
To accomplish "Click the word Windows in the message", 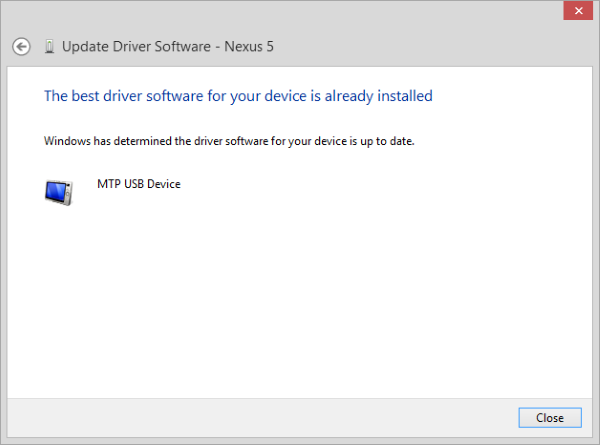I will pyautogui.click(x=67, y=141).
